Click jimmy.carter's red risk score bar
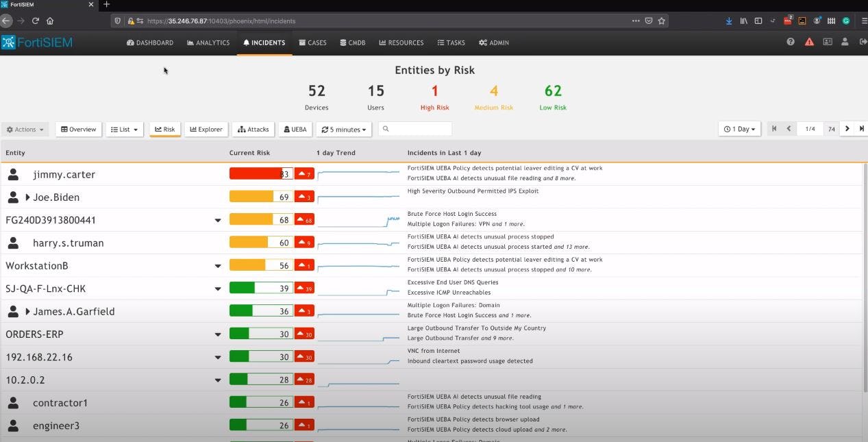The height and width of the screenshot is (442, 868). pyautogui.click(x=261, y=173)
